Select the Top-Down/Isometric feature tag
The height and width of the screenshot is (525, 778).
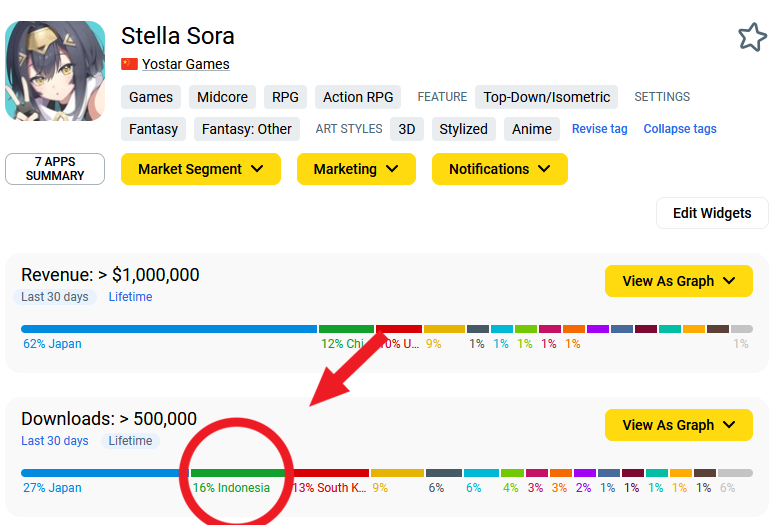546,97
